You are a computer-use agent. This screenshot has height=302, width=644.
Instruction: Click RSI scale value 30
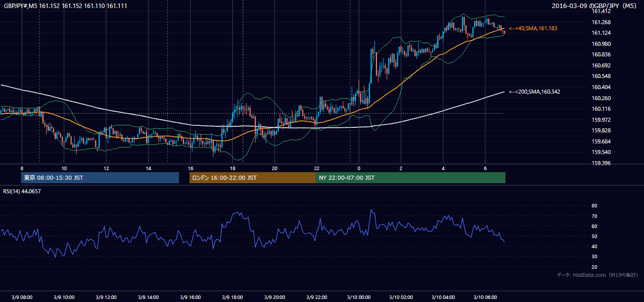tap(594, 257)
